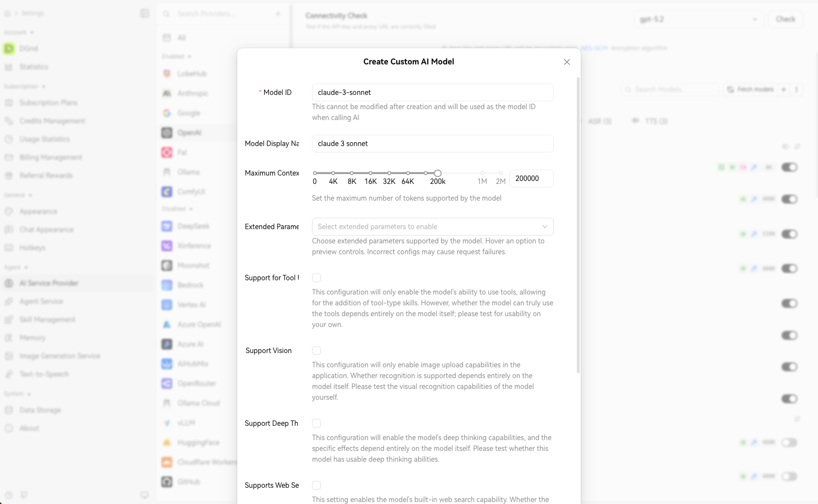Set context slider to the 1M mark
Screen dimensions: 818x504
482,173
